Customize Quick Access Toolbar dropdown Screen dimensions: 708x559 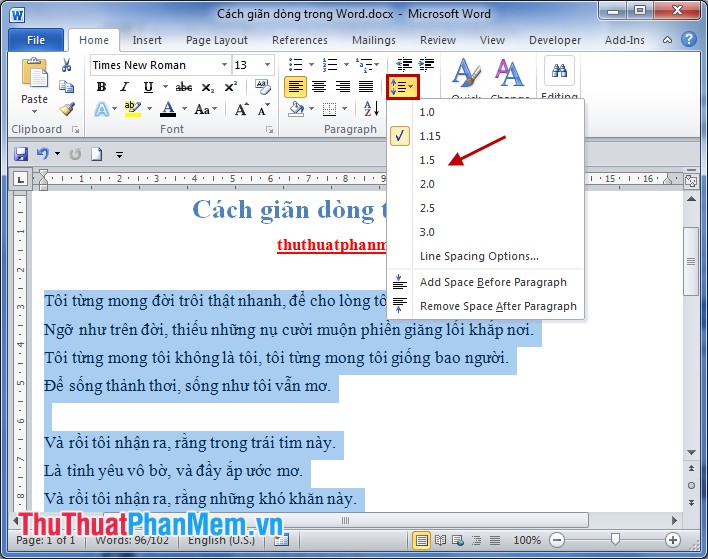coord(119,154)
